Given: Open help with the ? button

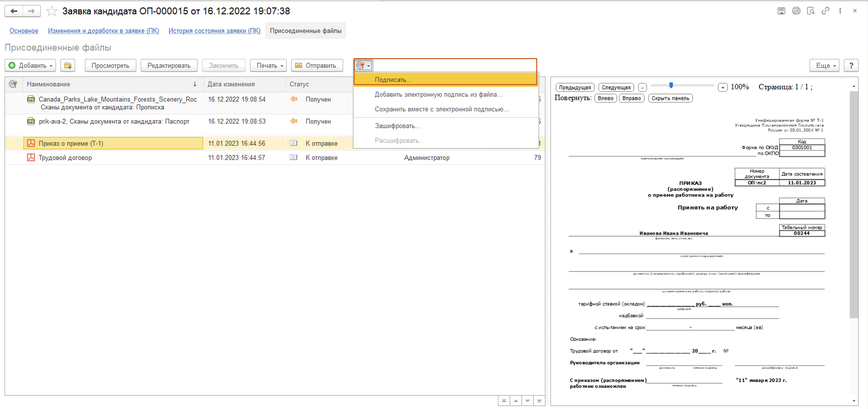Looking at the screenshot, I should [x=851, y=65].
